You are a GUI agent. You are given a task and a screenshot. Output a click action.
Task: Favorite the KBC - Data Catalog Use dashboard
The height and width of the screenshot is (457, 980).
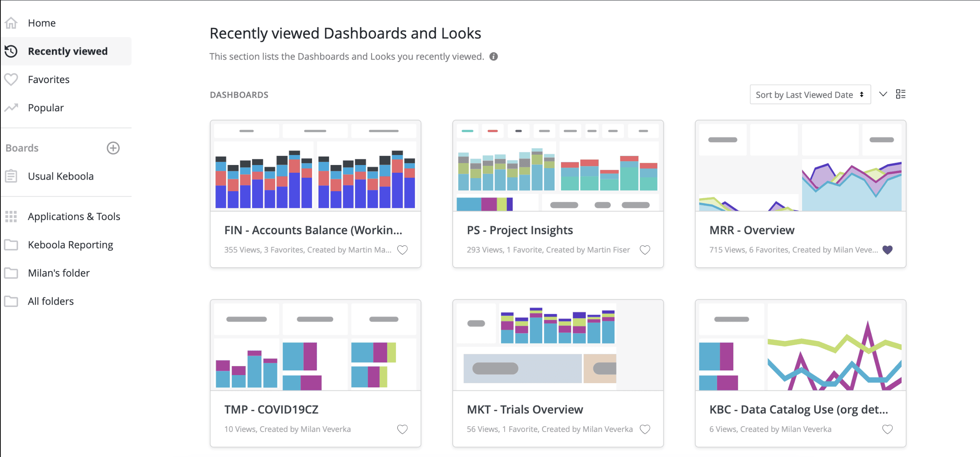(887, 429)
